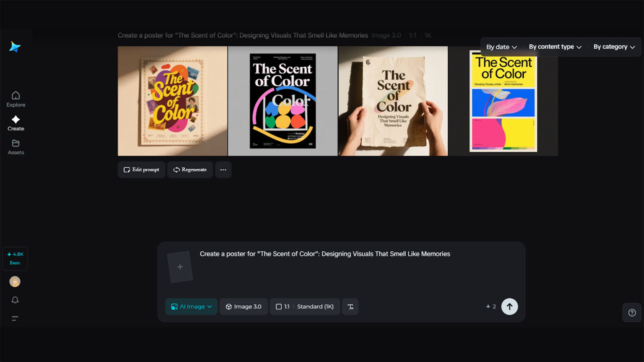
Task: Click the Edit prompt button
Action: click(x=141, y=169)
